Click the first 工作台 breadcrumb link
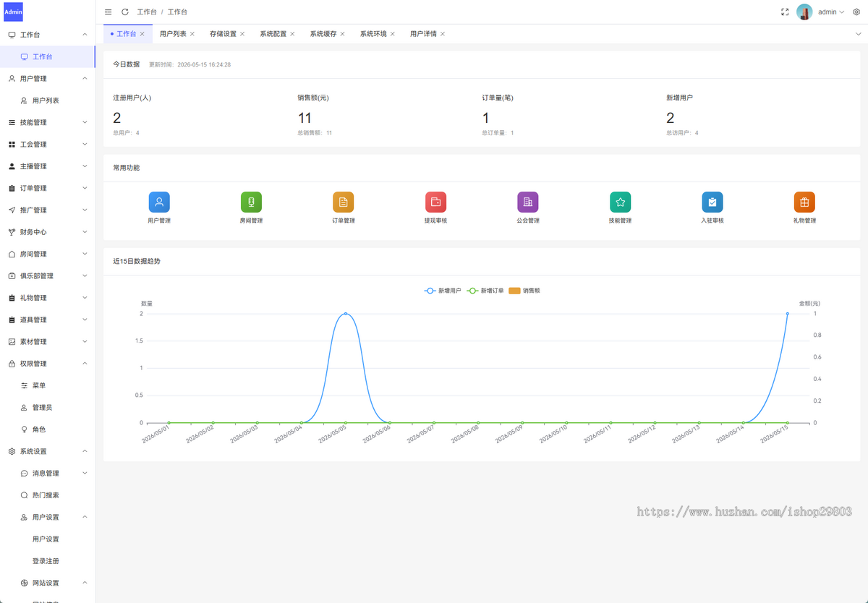Image resolution: width=868 pixels, height=603 pixels. pyautogui.click(x=147, y=12)
